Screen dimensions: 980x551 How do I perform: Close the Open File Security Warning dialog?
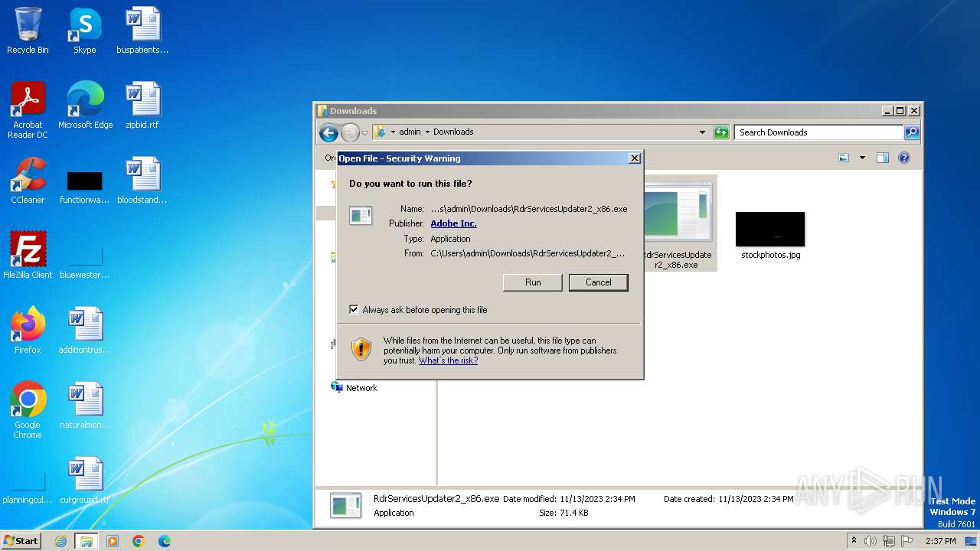634,158
